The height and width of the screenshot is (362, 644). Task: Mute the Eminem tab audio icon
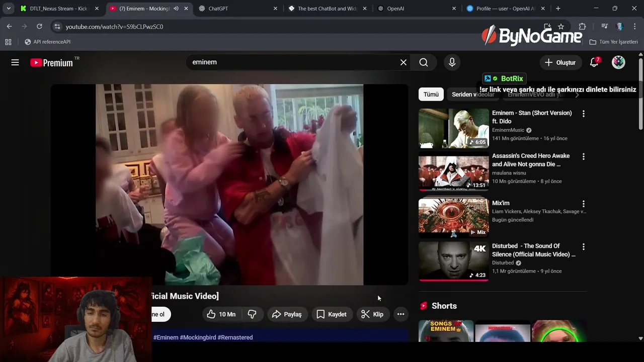tap(176, 9)
